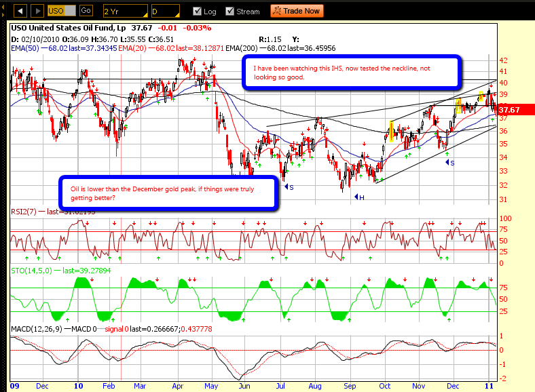
Task: Click the S shoulder marker near July
Action: [x=289, y=187]
